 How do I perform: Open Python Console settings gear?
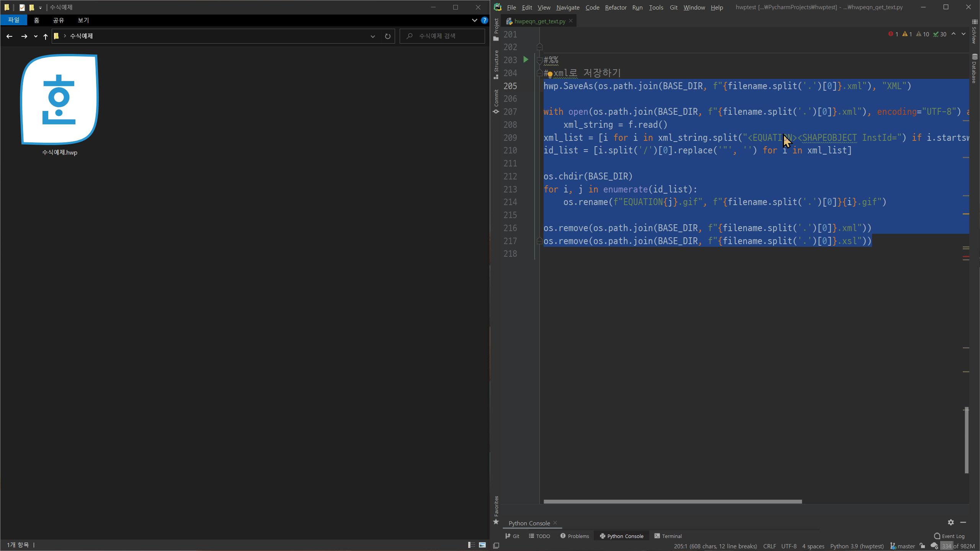[951, 522]
